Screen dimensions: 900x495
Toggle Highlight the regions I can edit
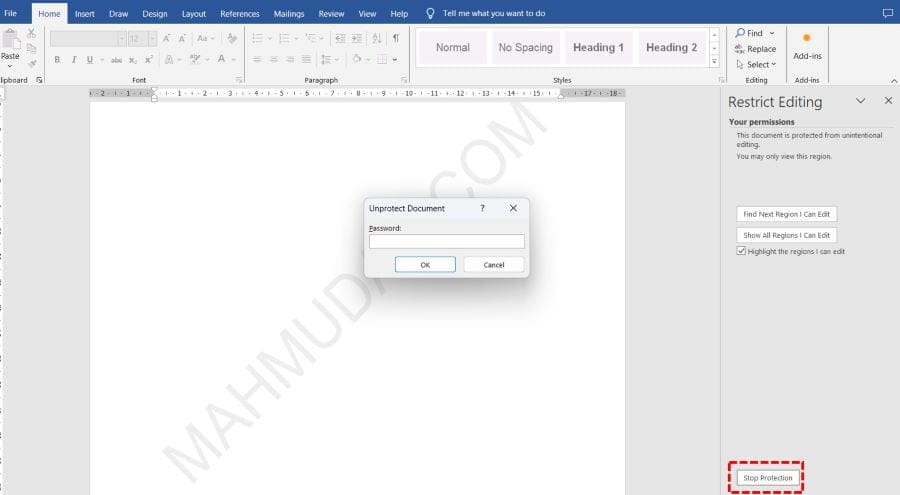741,251
